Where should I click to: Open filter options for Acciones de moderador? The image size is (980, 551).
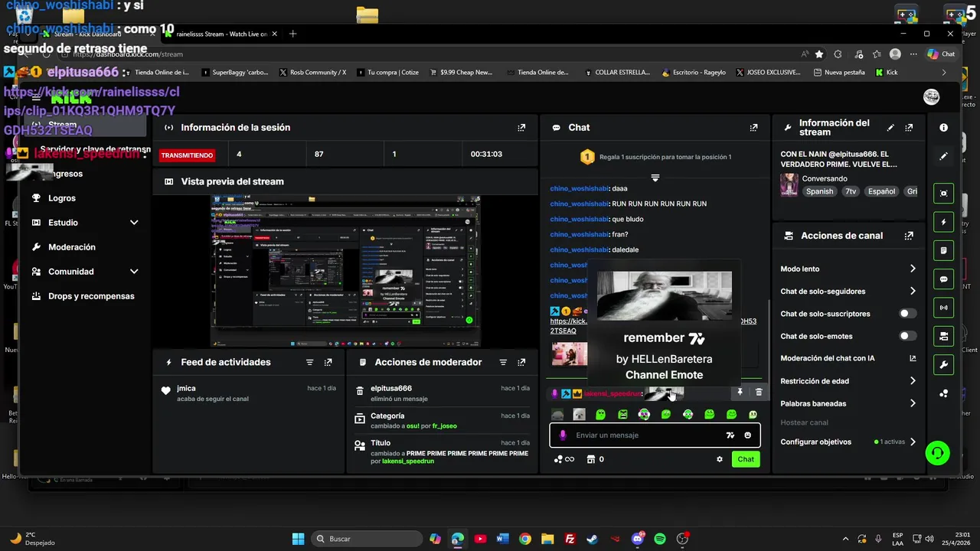pos(503,362)
